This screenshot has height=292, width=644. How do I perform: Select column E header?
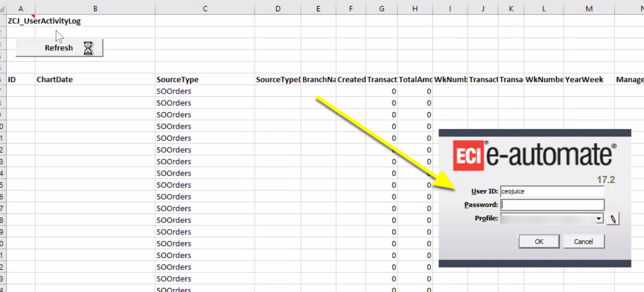coord(318,8)
